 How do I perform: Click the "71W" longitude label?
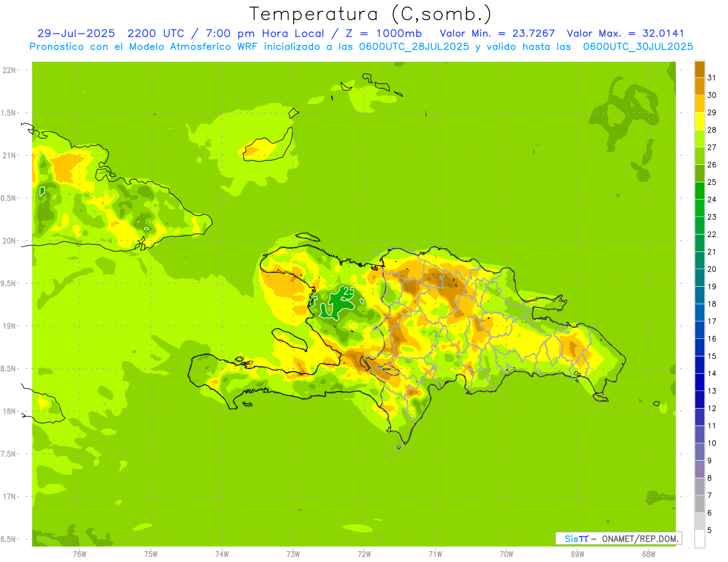pos(435,554)
